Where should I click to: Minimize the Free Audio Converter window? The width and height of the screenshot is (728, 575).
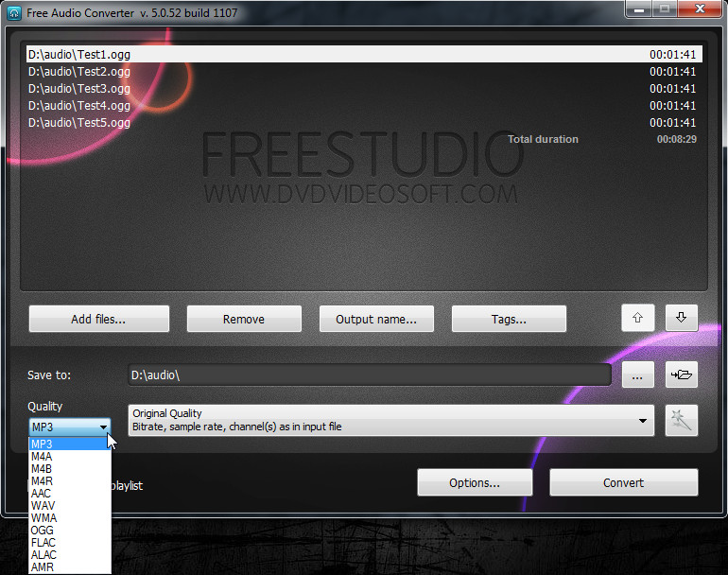click(x=639, y=9)
